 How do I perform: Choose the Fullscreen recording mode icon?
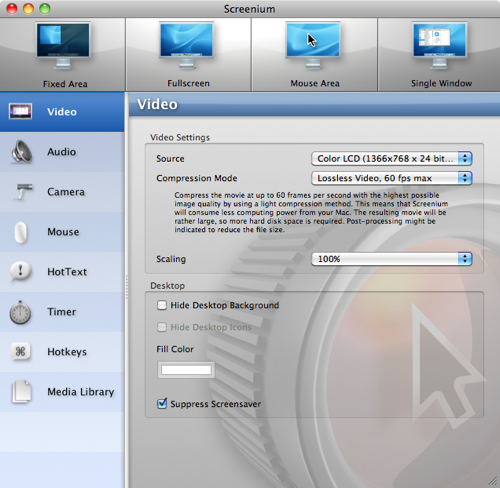click(x=187, y=45)
